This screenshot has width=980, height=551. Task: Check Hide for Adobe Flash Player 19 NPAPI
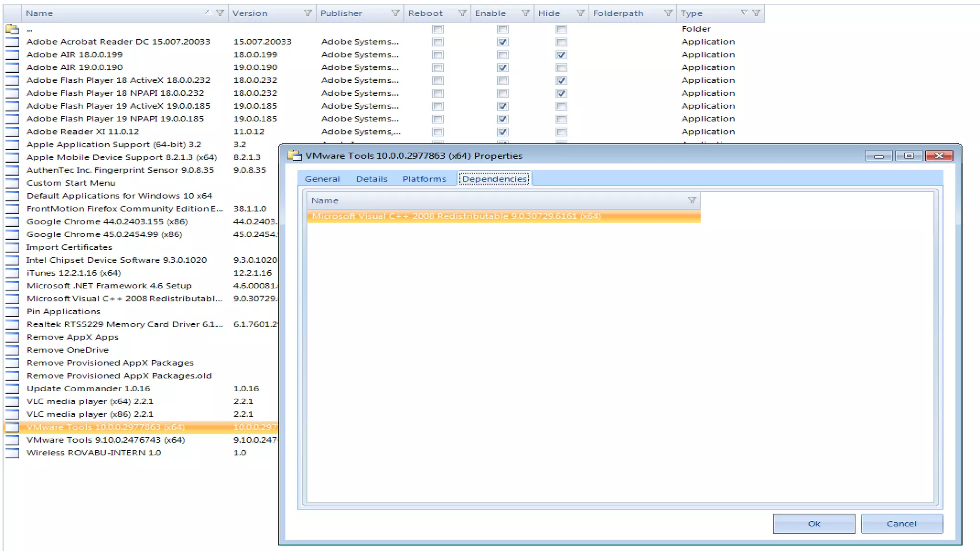point(561,119)
